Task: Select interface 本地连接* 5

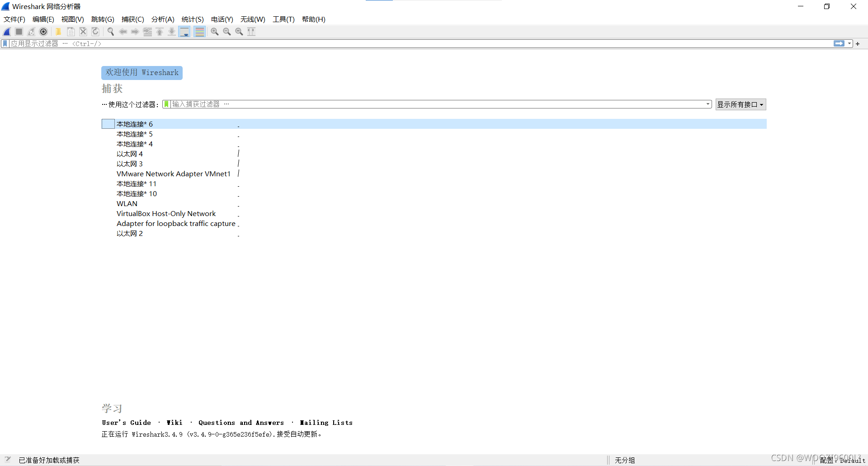Action: click(x=434, y=134)
